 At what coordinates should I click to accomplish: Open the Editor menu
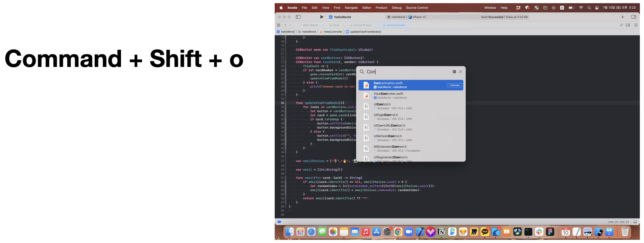point(366,8)
